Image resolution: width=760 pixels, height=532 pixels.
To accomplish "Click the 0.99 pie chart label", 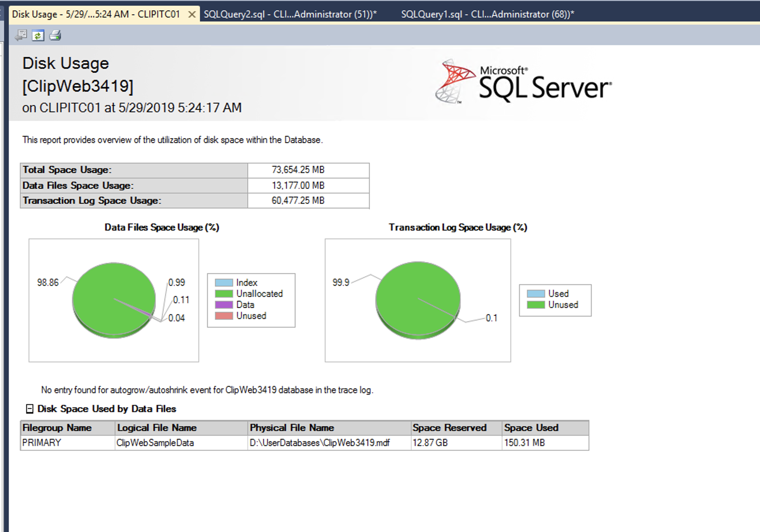I will pos(177,283).
